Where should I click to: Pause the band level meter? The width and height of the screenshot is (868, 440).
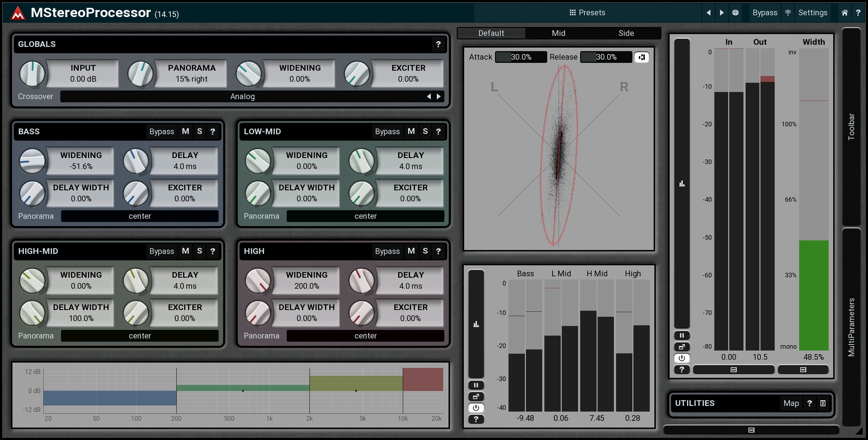(x=476, y=385)
